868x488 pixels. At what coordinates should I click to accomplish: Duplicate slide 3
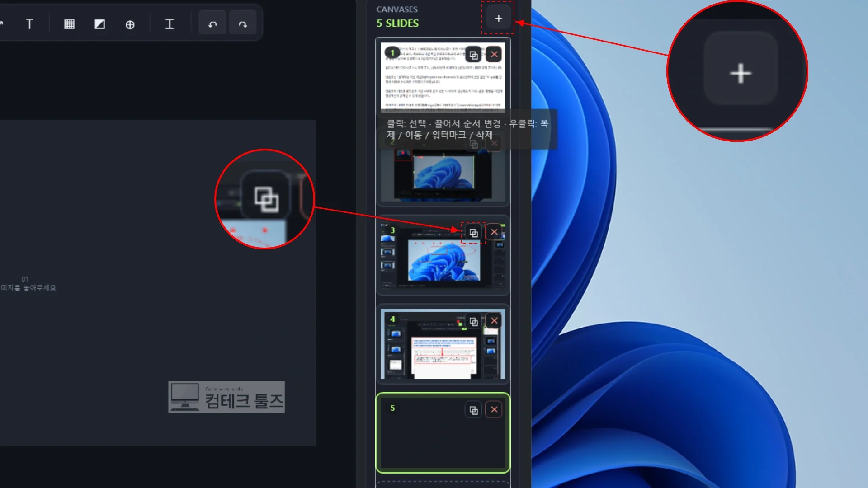click(473, 232)
